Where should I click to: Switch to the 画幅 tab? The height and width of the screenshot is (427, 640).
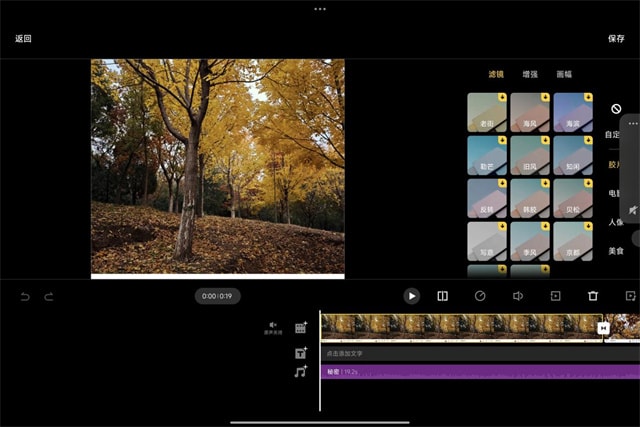(x=564, y=74)
